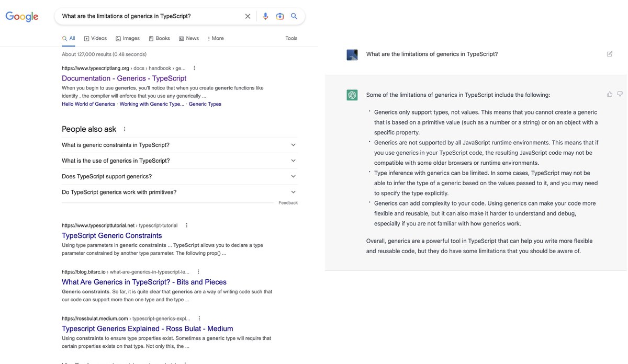Expand 'What is the use of generics' question
Viewport: 628px width, 364px height.
[x=180, y=161]
